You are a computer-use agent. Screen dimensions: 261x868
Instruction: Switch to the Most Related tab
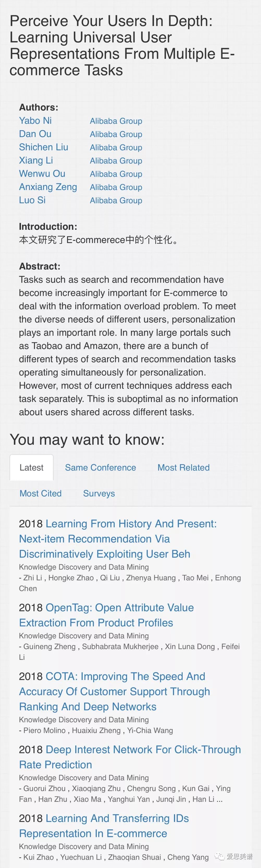point(184,467)
